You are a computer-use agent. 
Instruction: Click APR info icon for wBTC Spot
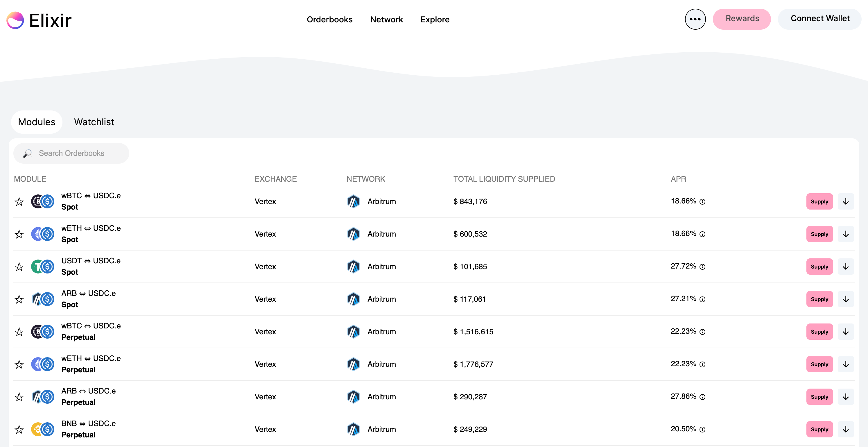(702, 202)
